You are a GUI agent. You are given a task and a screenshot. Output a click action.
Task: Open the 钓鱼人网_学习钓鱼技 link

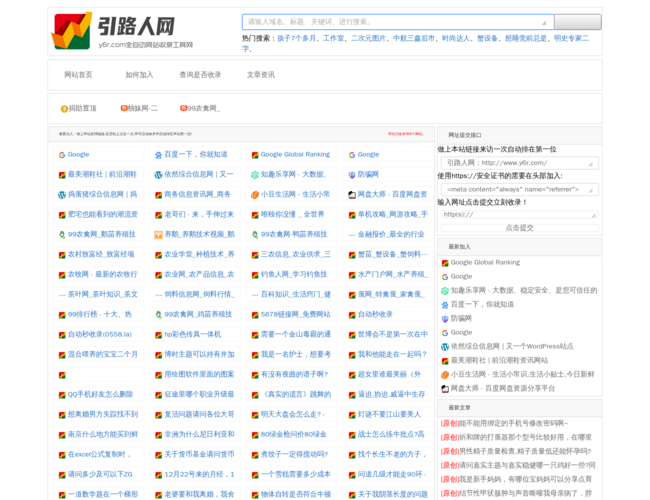[x=294, y=274]
